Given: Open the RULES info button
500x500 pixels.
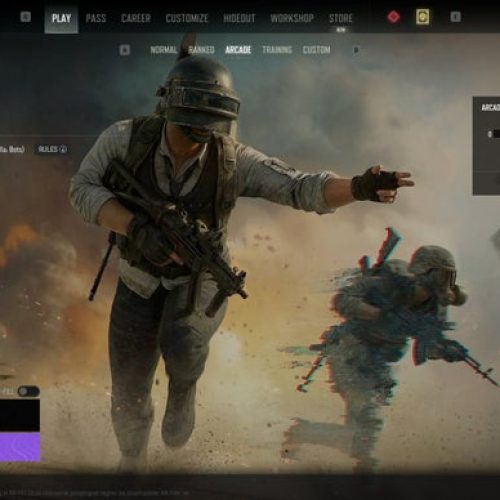Looking at the screenshot, I should click(52, 149).
